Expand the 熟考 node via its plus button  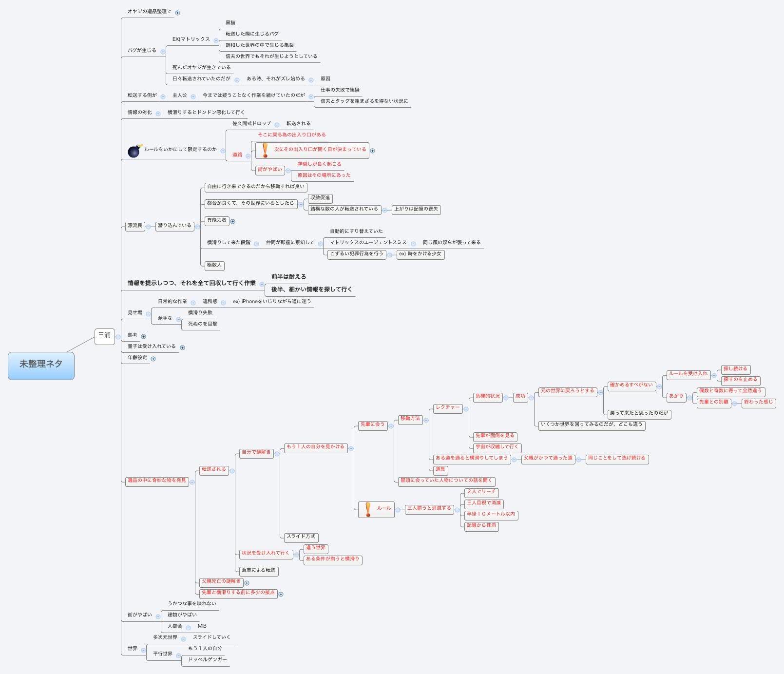(144, 336)
